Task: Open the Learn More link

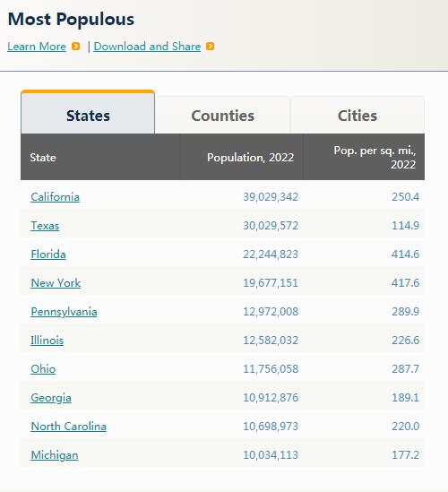Action: pos(37,47)
